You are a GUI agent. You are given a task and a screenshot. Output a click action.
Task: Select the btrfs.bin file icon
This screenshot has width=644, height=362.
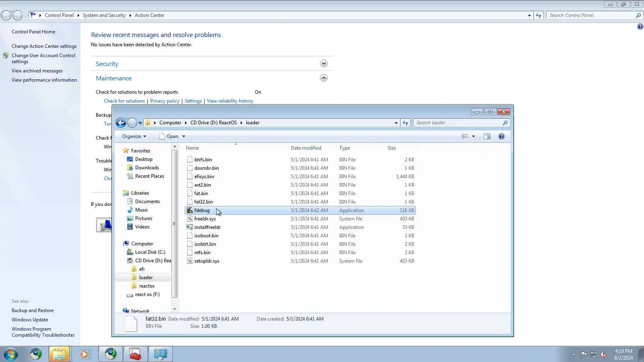pos(190,160)
